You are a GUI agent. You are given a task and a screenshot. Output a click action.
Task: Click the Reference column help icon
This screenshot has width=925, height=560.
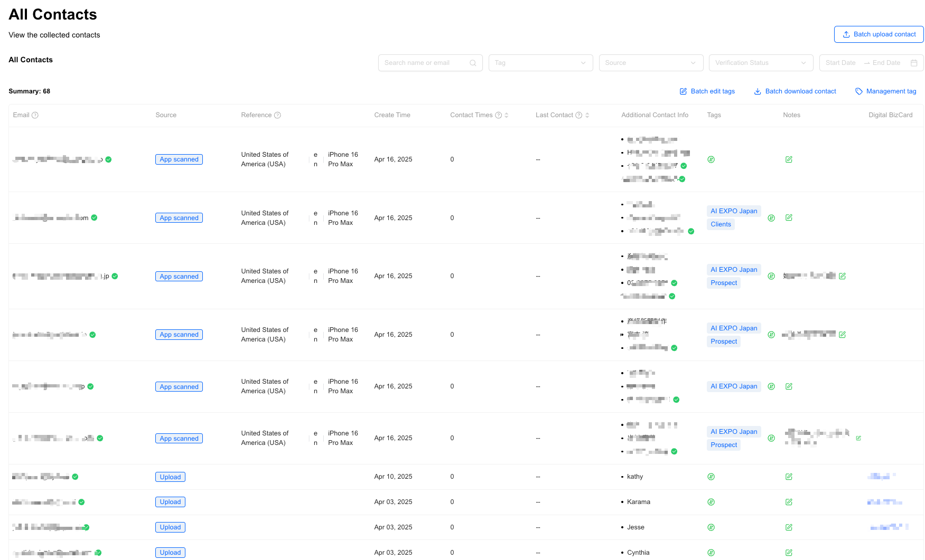pyautogui.click(x=277, y=115)
